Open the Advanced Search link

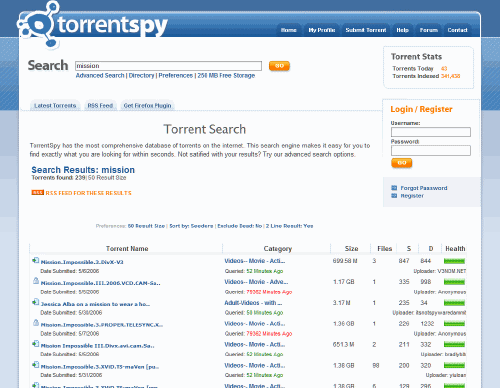(x=100, y=76)
